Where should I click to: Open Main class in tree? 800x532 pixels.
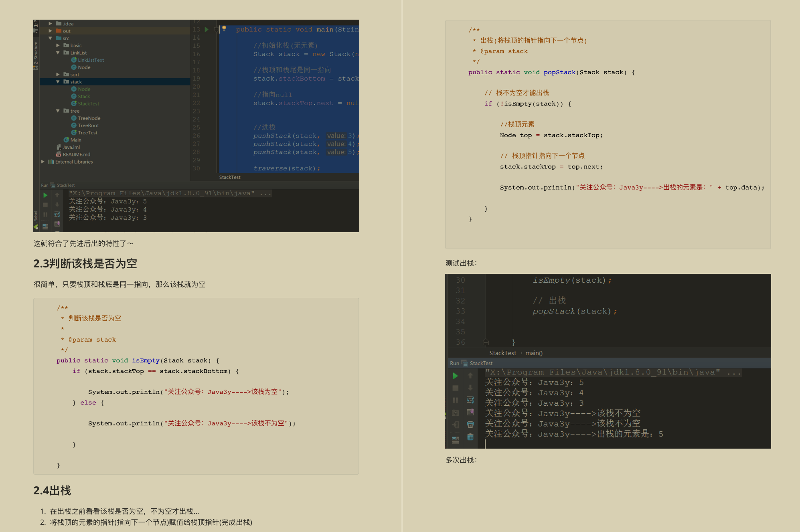76,140
